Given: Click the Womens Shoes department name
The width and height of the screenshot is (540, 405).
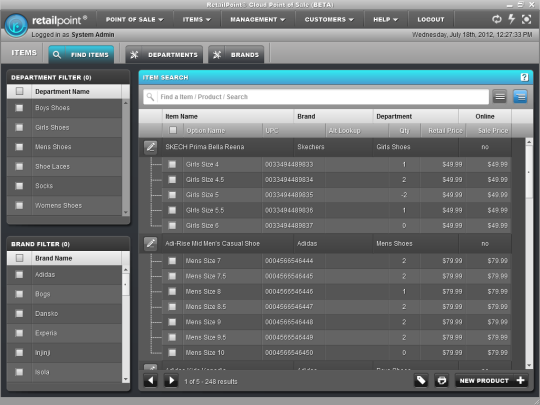Looking at the screenshot, I should click(x=59, y=206).
